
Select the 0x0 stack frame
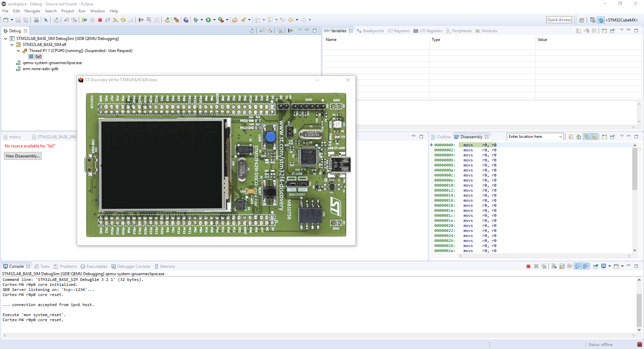[38, 57]
